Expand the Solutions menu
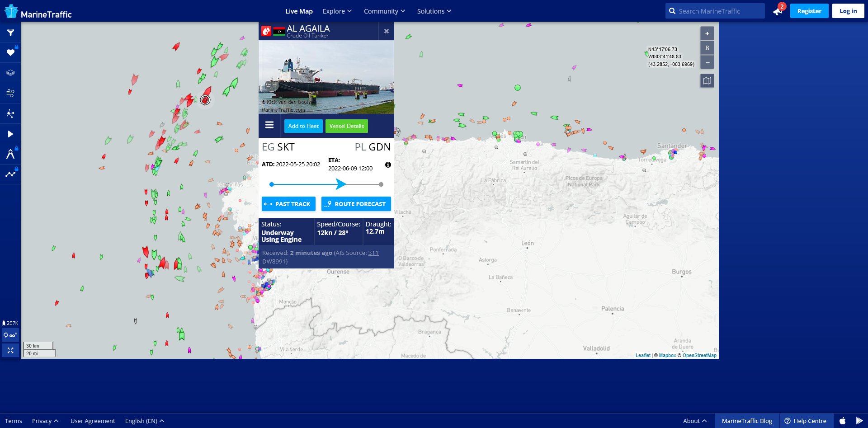The image size is (868, 428). click(434, 11)
